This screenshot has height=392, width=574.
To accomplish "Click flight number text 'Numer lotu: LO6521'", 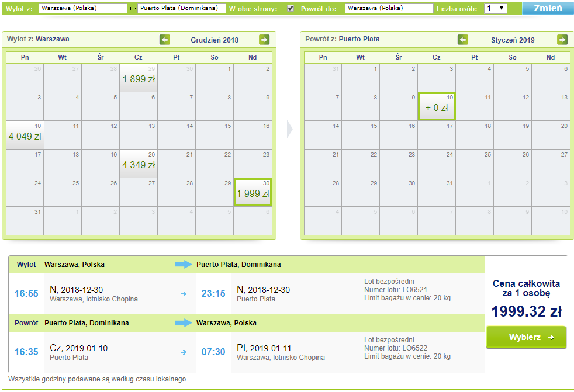I will 396,290.
